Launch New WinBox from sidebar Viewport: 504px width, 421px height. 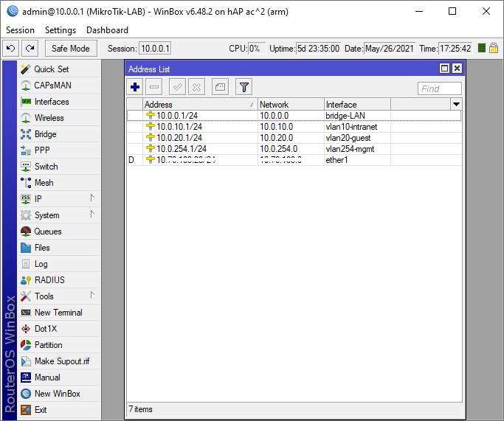[x=59, y=394]
